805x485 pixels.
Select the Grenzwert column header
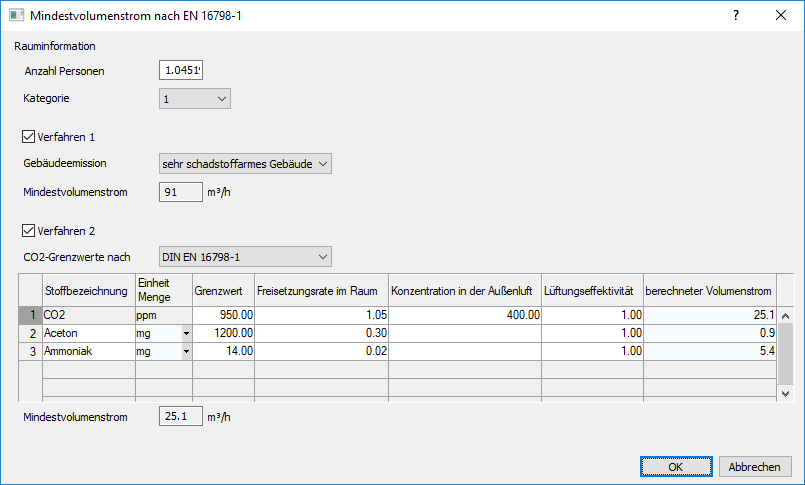(223, 290)
